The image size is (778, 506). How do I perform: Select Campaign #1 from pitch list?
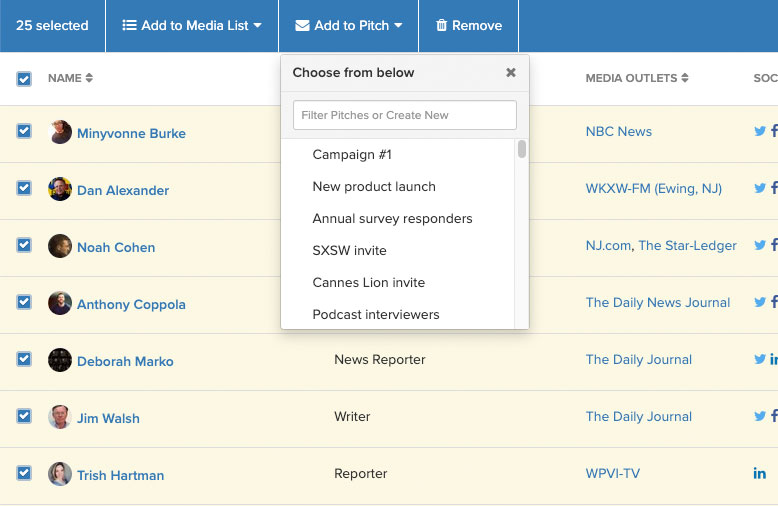[352, 155]
